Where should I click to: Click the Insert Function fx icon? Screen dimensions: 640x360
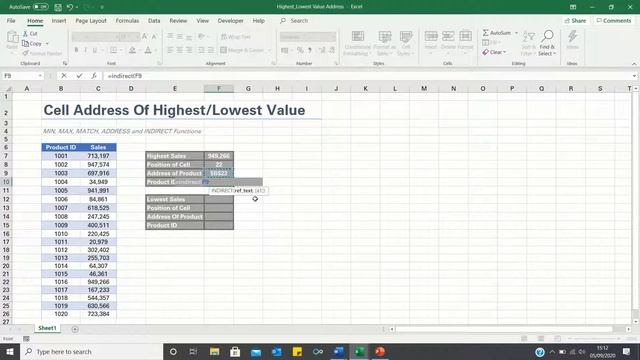coord(94,76)
